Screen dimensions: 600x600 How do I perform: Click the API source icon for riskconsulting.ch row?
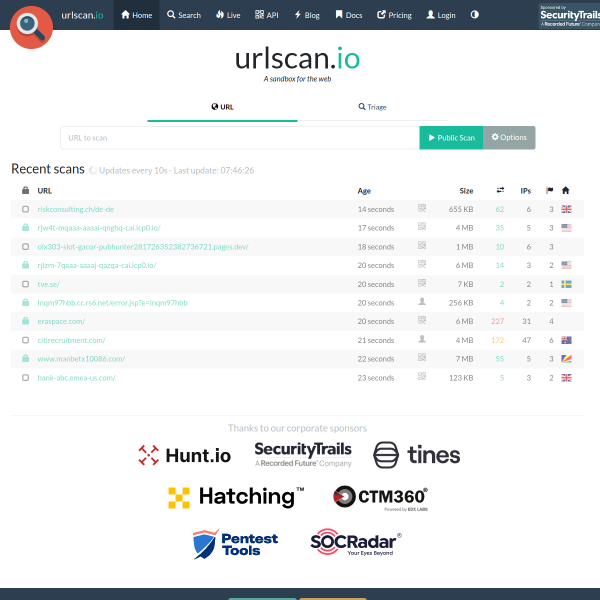pyautogui.click(x=422, y=208)
